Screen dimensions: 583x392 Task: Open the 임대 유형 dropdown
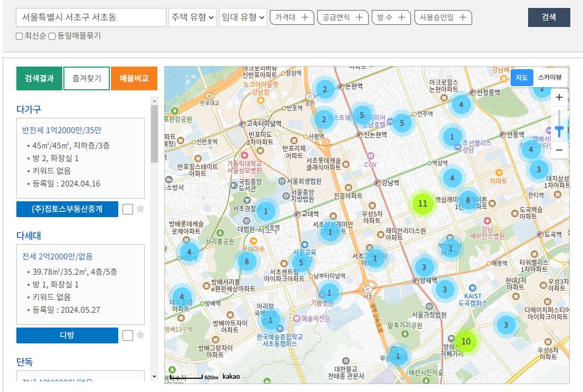(243, 17)
